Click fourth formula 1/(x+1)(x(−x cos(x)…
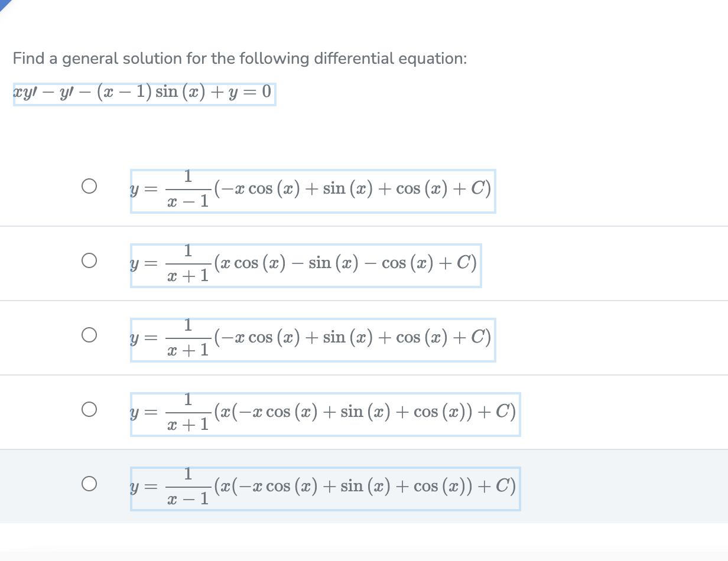 [x=325, y=415]
